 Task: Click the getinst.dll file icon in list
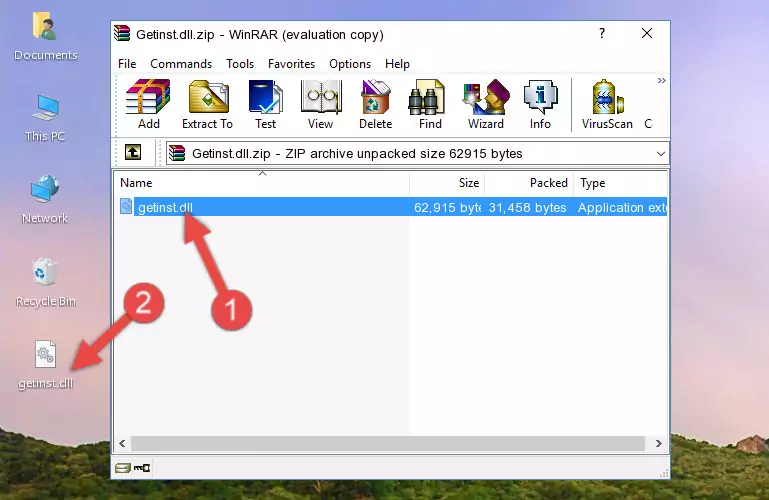tap(126, 206)
